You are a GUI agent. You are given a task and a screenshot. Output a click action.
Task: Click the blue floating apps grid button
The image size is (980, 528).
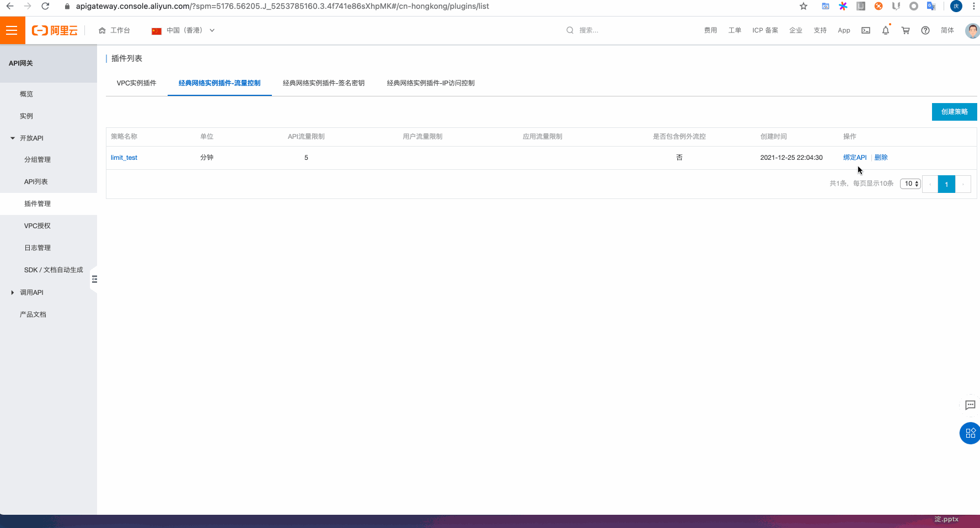(x=970, y=433)
